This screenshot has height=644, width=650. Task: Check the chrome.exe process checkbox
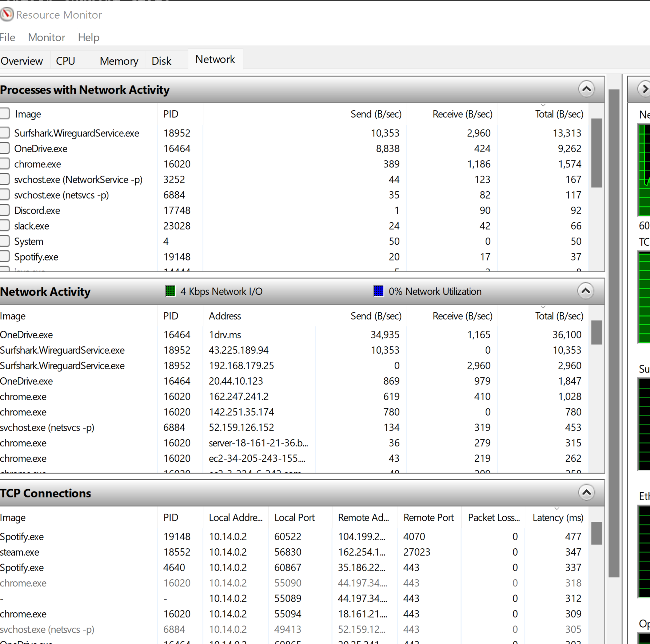coord(5,163)
